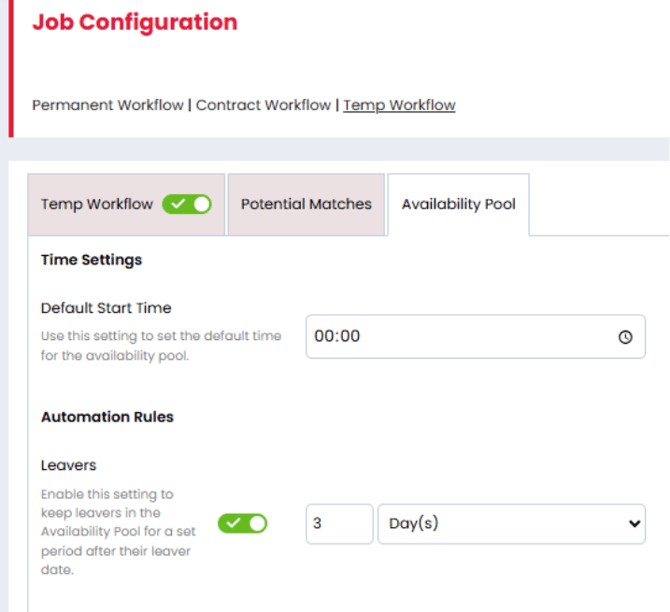Click the Time Settings section heading

click(x=92, y=260)
